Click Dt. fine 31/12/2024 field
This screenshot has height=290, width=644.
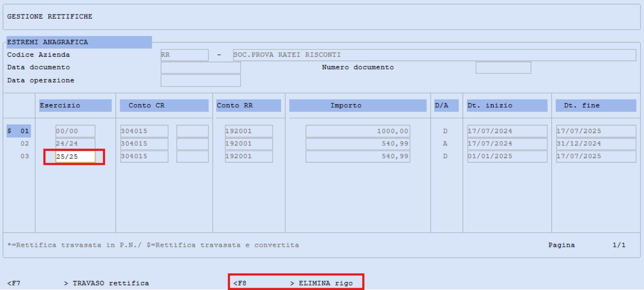click(x=596, y=144)
